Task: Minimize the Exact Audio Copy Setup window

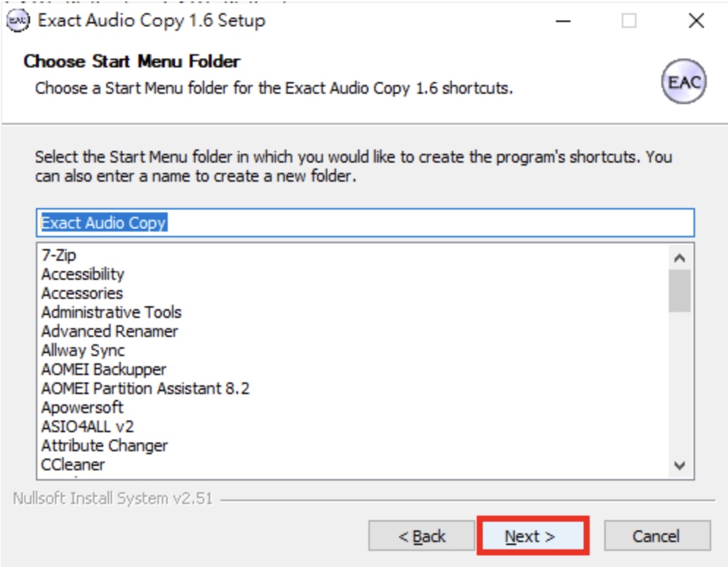Action: 562,21
